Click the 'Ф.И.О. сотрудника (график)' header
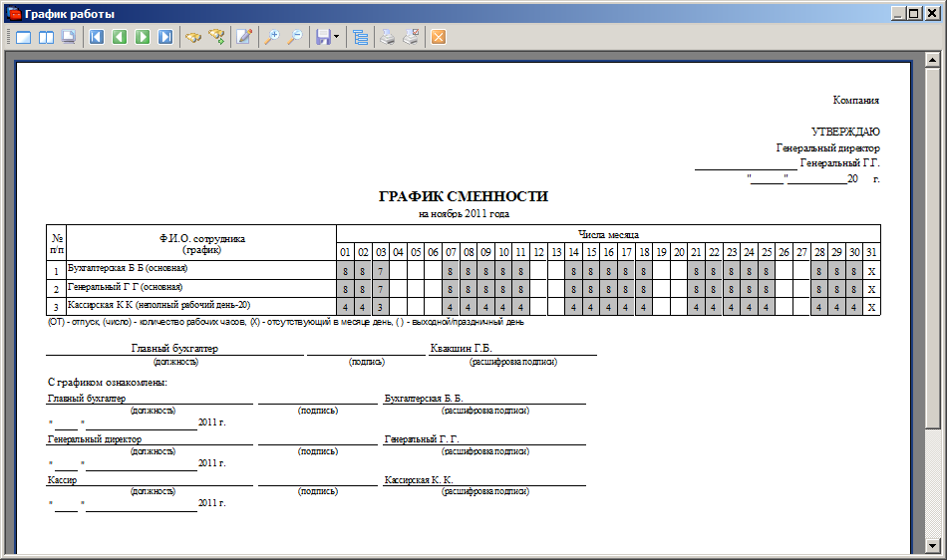 pos(201,244)
